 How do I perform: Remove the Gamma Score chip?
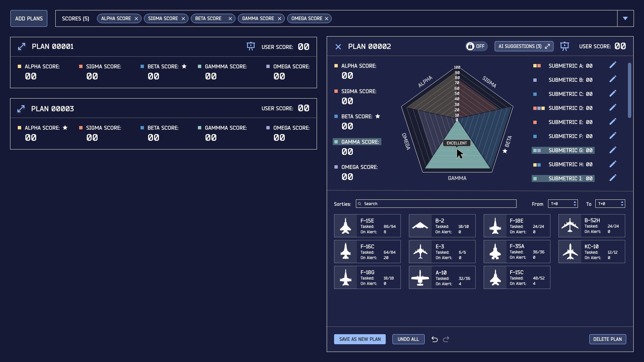[279, 19]
